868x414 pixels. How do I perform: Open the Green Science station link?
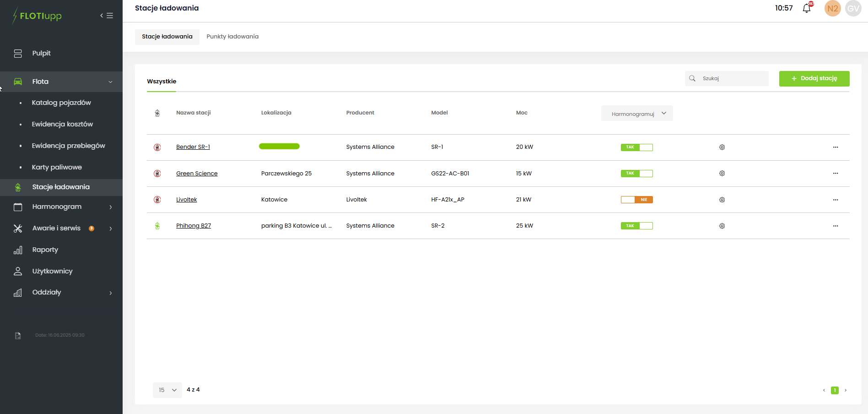(197, 174)
